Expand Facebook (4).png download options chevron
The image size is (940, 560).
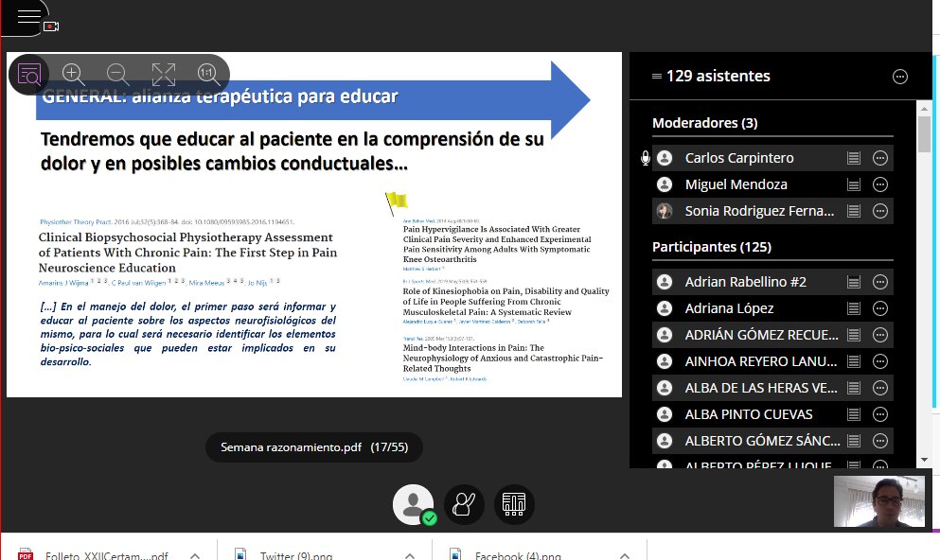coord(625,556)
